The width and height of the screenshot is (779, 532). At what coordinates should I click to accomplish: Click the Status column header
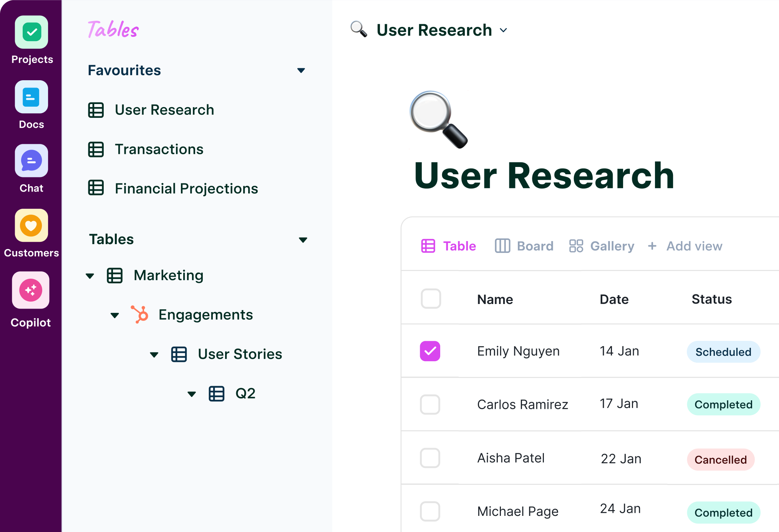pos(712,299)
